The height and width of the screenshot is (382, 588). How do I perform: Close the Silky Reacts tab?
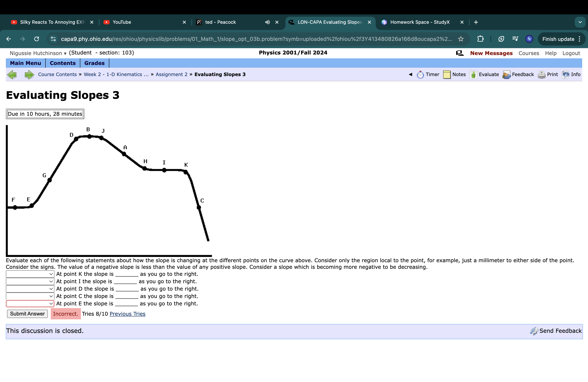(92, 22)
